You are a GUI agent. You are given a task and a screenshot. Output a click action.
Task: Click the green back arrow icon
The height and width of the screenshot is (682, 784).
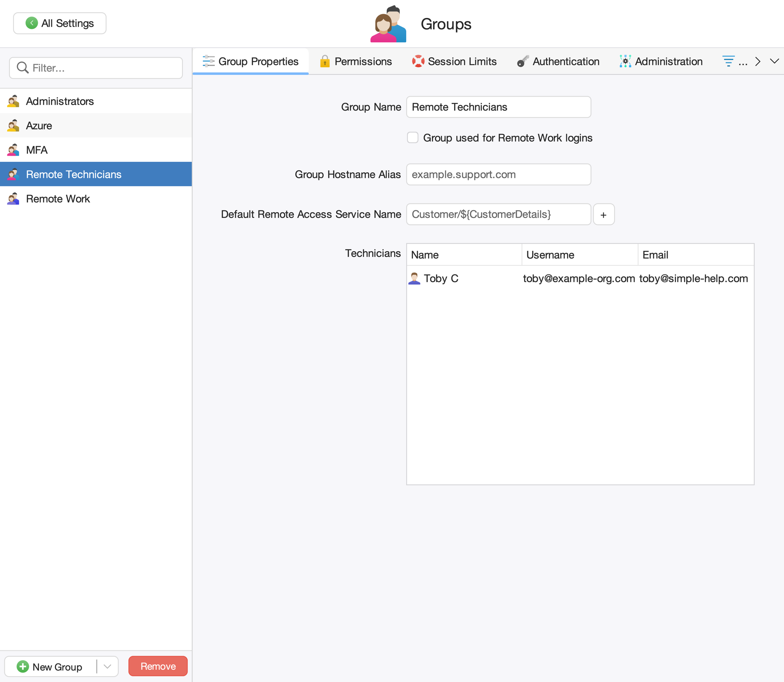pyautogui.click(x=32, y=23)
